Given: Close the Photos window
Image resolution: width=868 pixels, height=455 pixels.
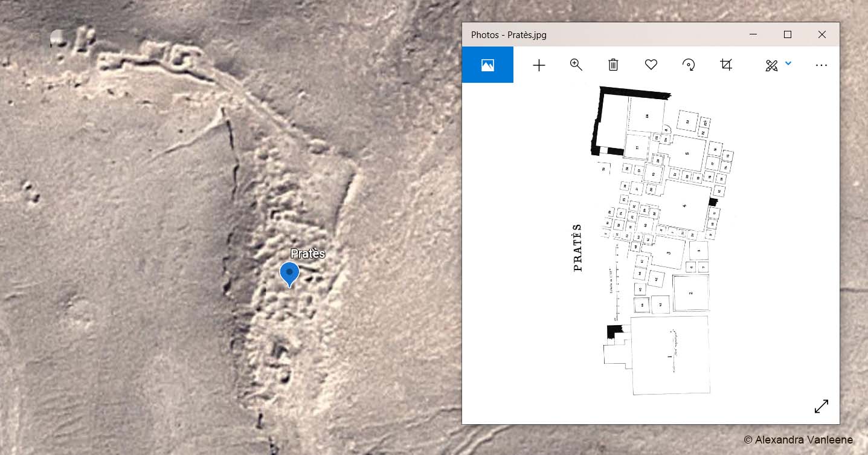Looking at the screenshot, I should (x=822, y=34).
